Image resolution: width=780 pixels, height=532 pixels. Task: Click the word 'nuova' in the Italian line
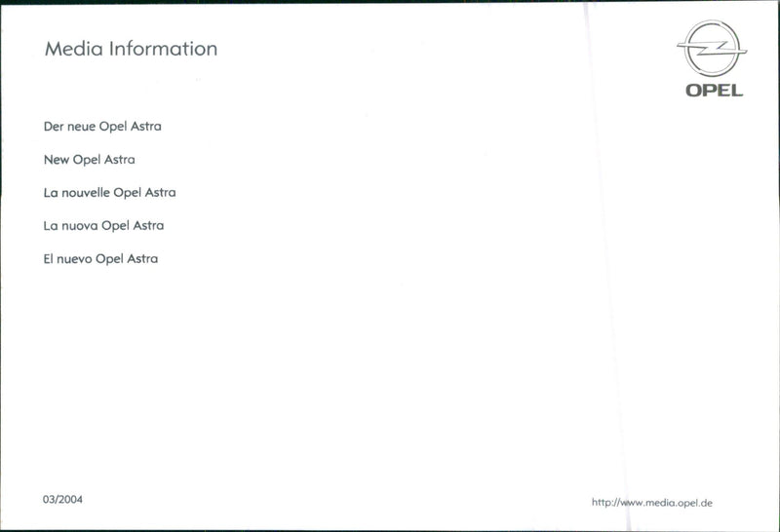tap(80, 226)
